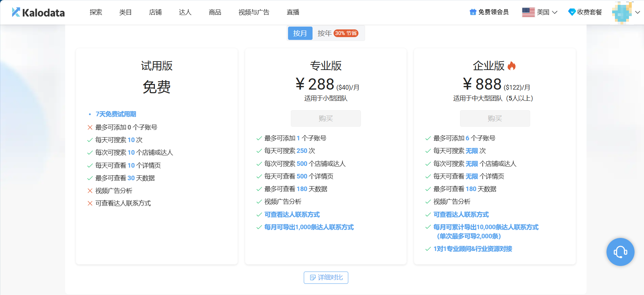Click 收费套餐 link
The height and width of the screenshot is (295, 644).
[589, 12]
